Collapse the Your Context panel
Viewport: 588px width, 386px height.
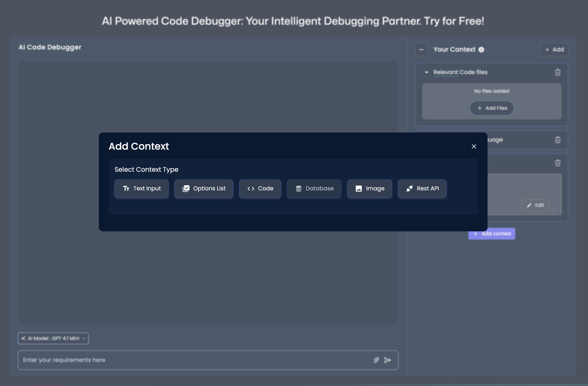[x=421, y=50]
